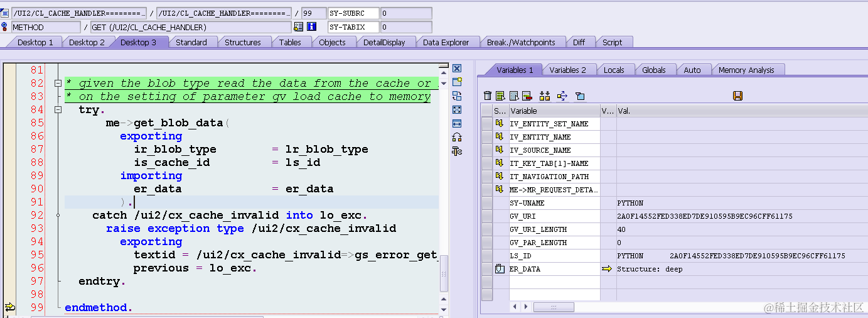Open the DetailDisplay tab

point(384,42)
